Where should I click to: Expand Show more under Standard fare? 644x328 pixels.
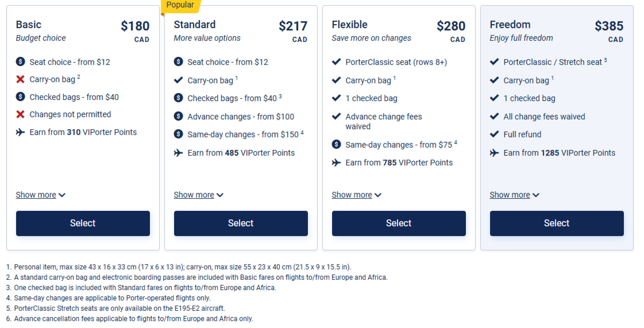(x=198, y=195)
